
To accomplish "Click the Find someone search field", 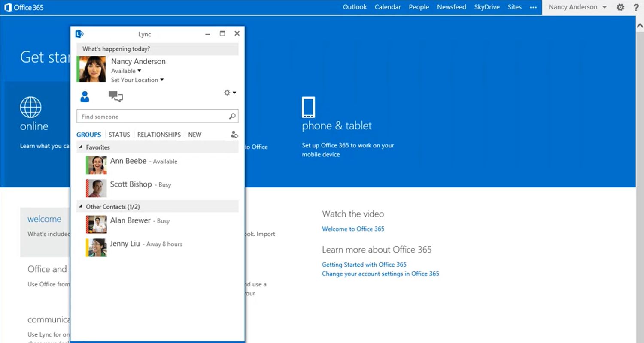I will (157, 116).
